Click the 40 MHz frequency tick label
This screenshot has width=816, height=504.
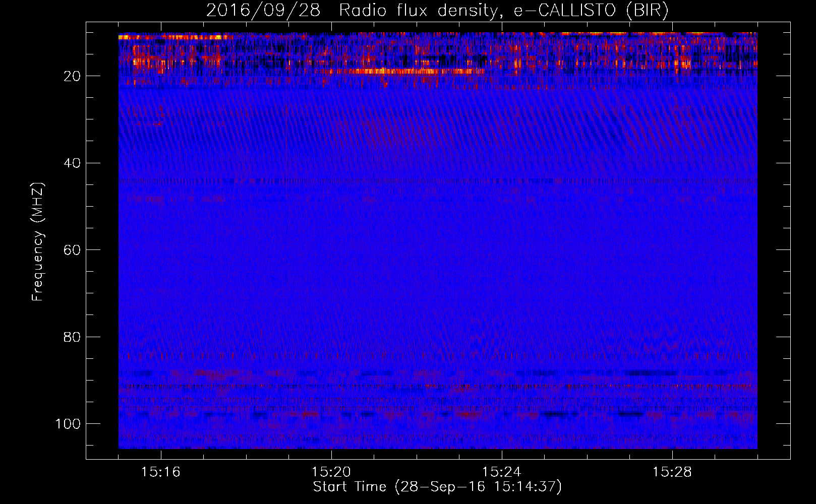[x=72, y=163]
